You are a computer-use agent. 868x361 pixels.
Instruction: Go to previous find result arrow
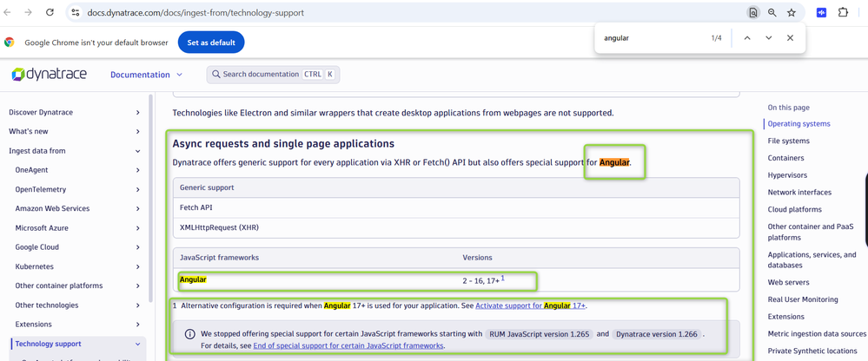tap(746, 38)
